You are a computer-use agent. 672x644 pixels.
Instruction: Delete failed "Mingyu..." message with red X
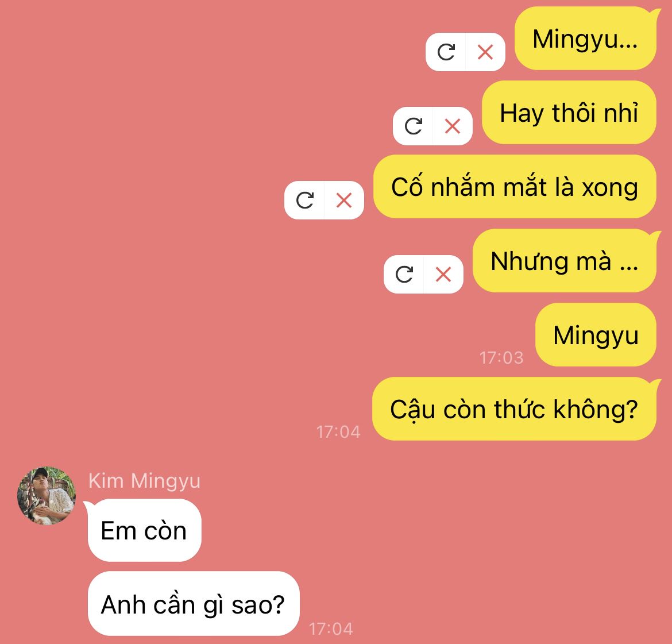[485, 52]
